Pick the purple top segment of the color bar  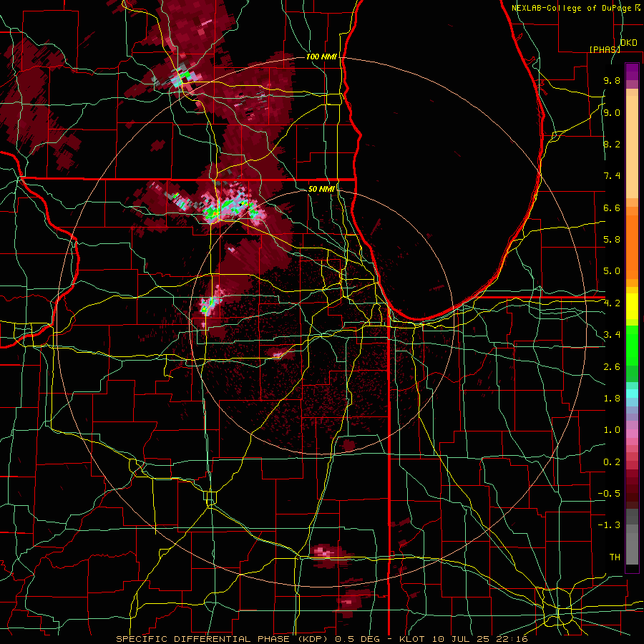pos(632,72)
